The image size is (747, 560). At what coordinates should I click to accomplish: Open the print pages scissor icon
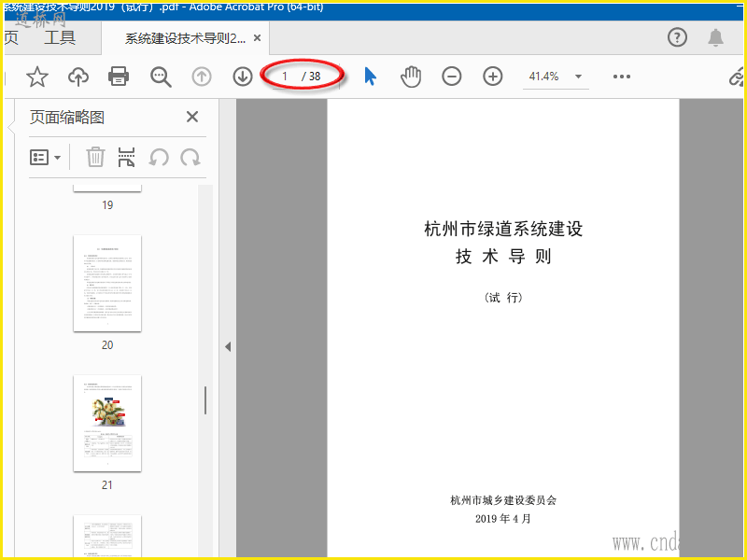coord(127,157)
